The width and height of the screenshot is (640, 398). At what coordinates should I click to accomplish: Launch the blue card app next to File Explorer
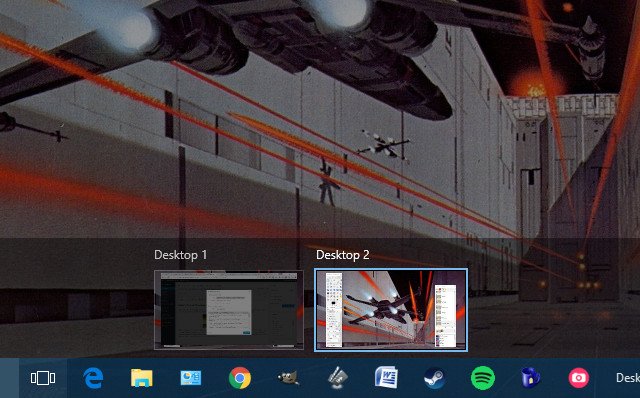pos(191,378)
